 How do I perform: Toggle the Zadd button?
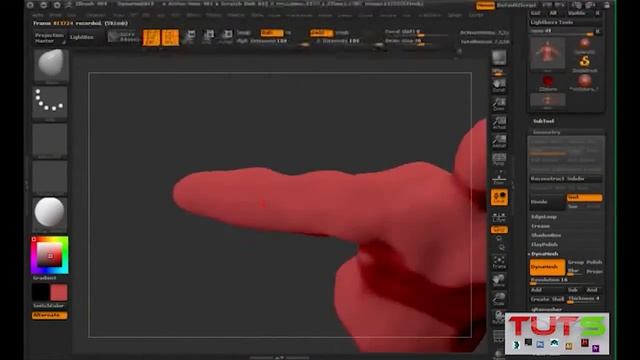pyautogui.click(x=321, y=33)
